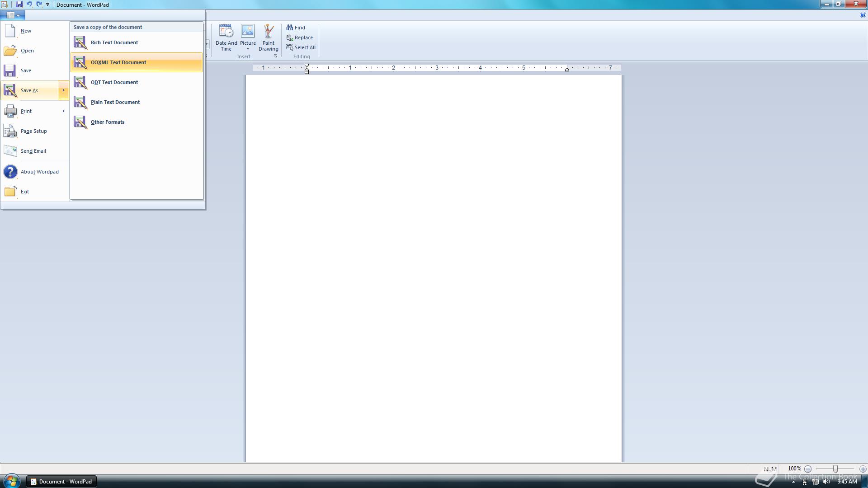
Task: Click the zoom out minus button
Action: pyautogui.click(x=808, y=469)
